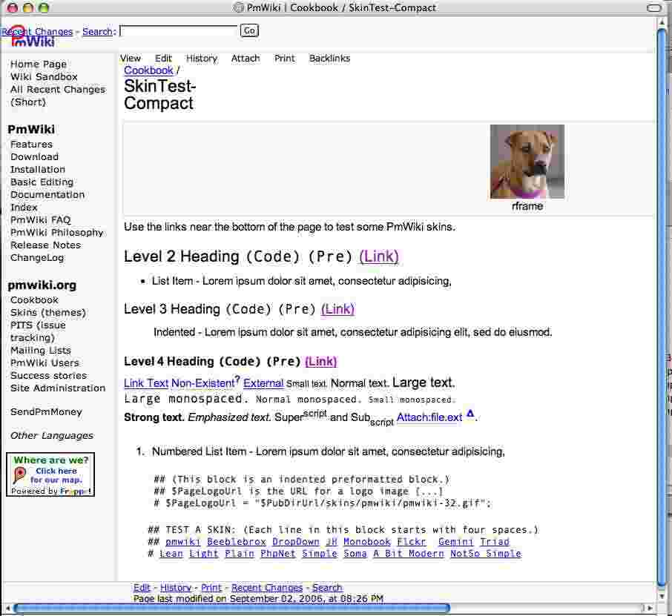This screenshot has width=672, height=616.
Task: Click the Link Text hyperlink
Action: pos(146,383)
